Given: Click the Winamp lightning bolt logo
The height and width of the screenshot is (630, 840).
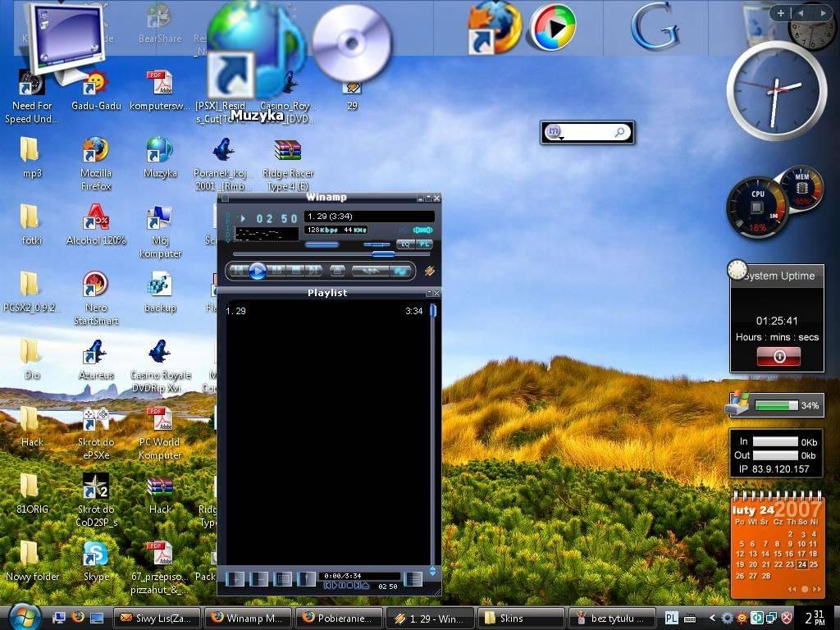Looking at the screenshot, I should click(429, 271).
